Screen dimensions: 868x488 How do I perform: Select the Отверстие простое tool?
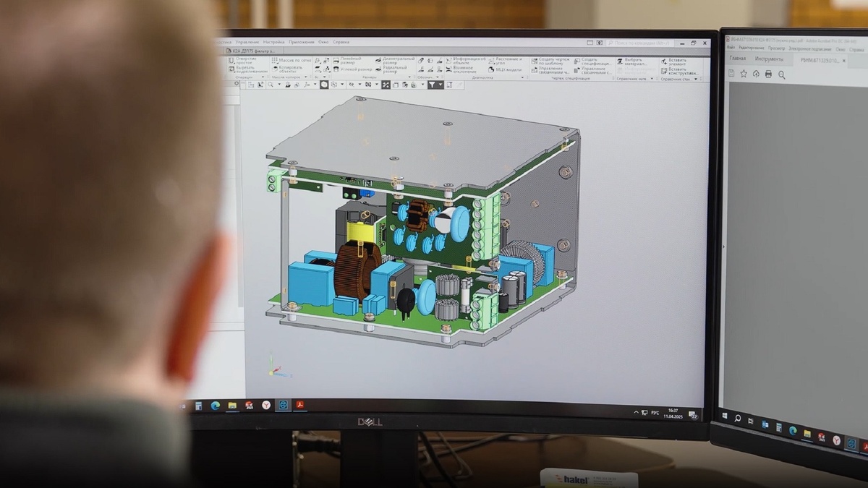coord(242,61)
